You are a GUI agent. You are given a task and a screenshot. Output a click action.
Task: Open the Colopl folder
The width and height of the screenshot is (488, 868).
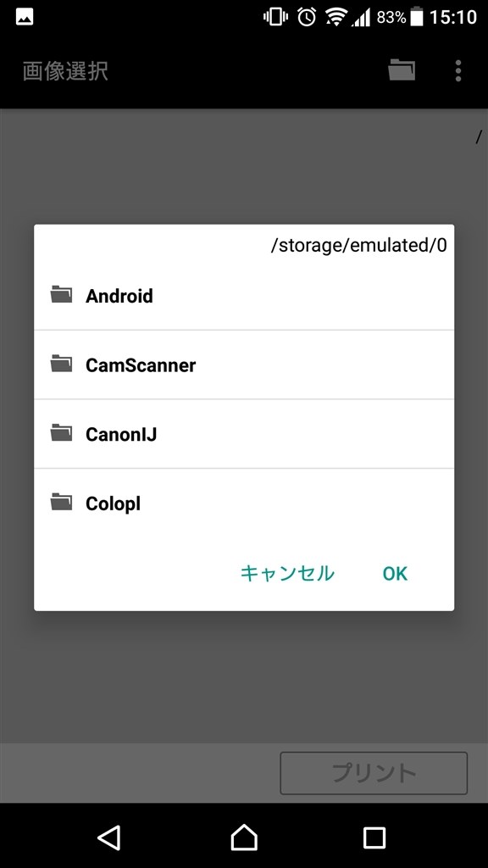(244, 504)
